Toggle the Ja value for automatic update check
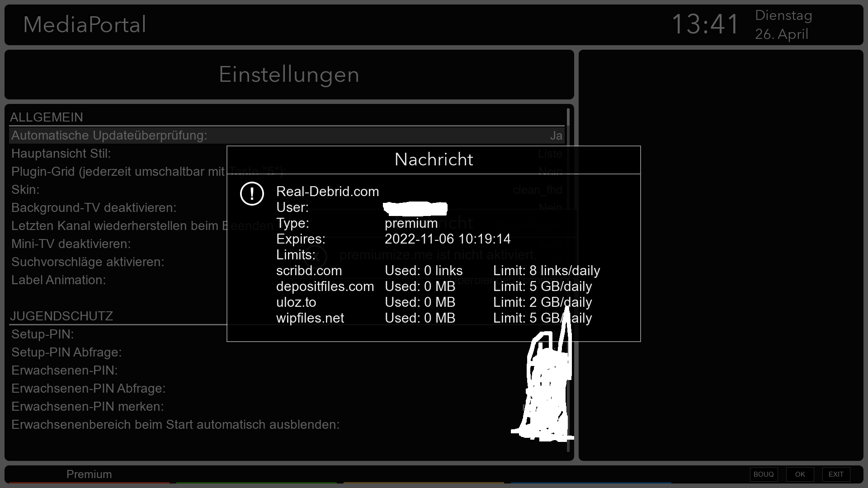The image size is (868, 488). (x=556, y=136)
